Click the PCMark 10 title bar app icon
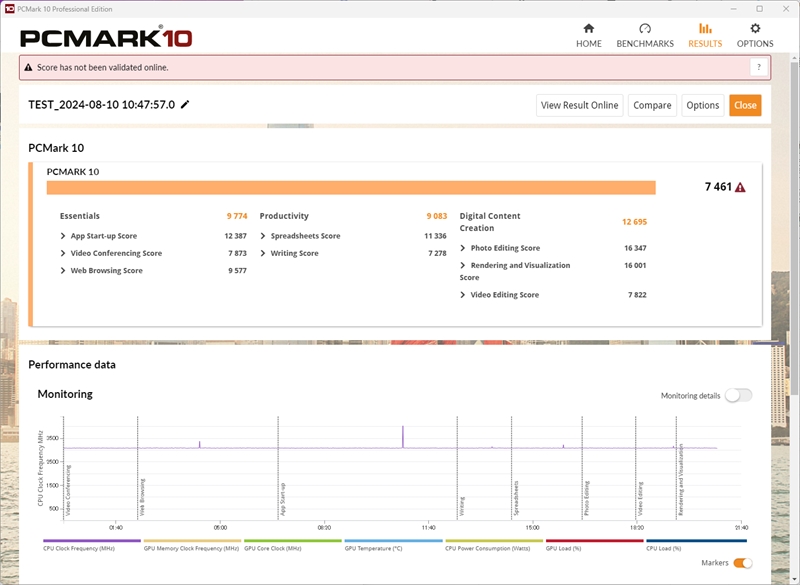The image size is (800, 585). (9, 9)
